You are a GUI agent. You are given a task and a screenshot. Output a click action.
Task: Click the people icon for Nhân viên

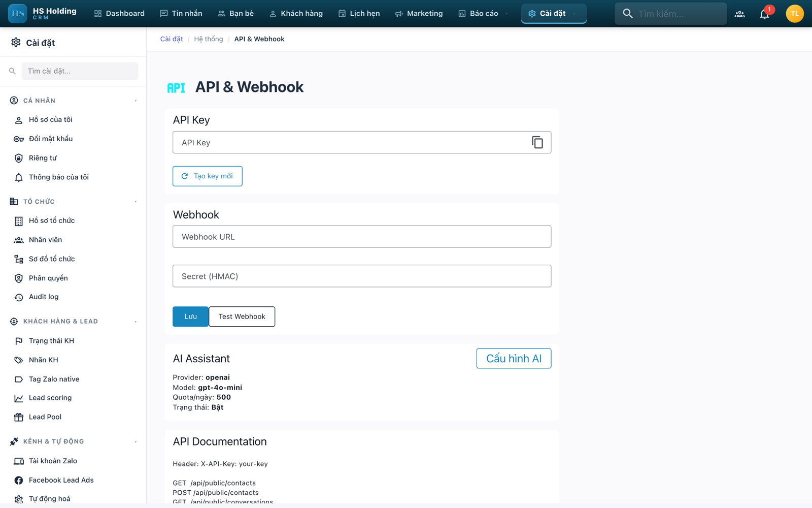pyautogui.click(x=19, y=240)
